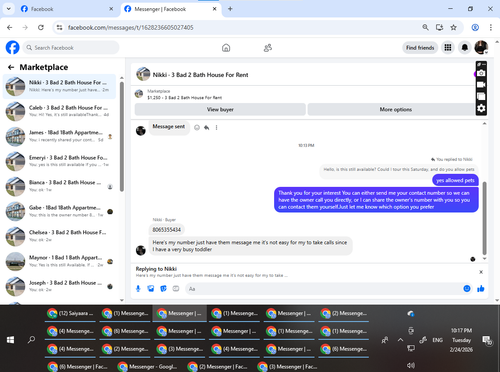Click the video recorder icon in overlay toolbar
This screenshot has width=500, height=372.
click(x=481, y=85)
